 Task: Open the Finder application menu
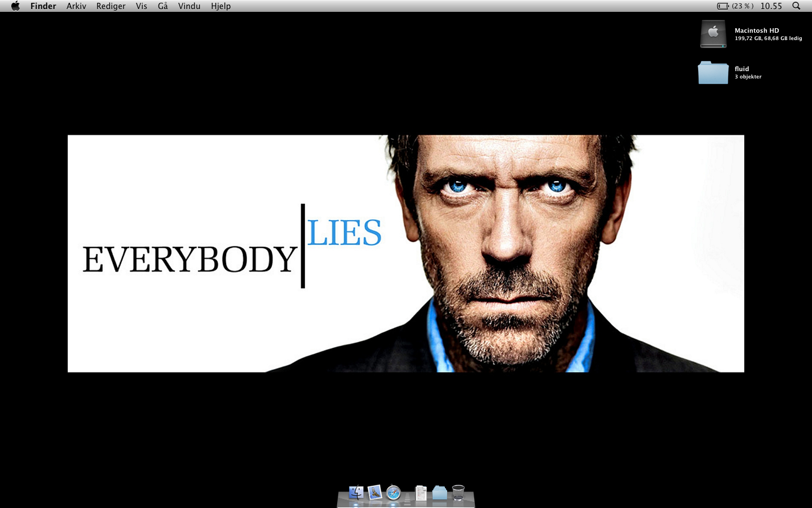[43, 6]
